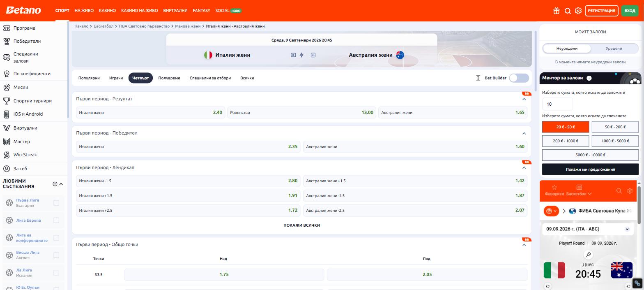
Task: Collapse Първи период - Резултат section
Action: click(524, 99)
